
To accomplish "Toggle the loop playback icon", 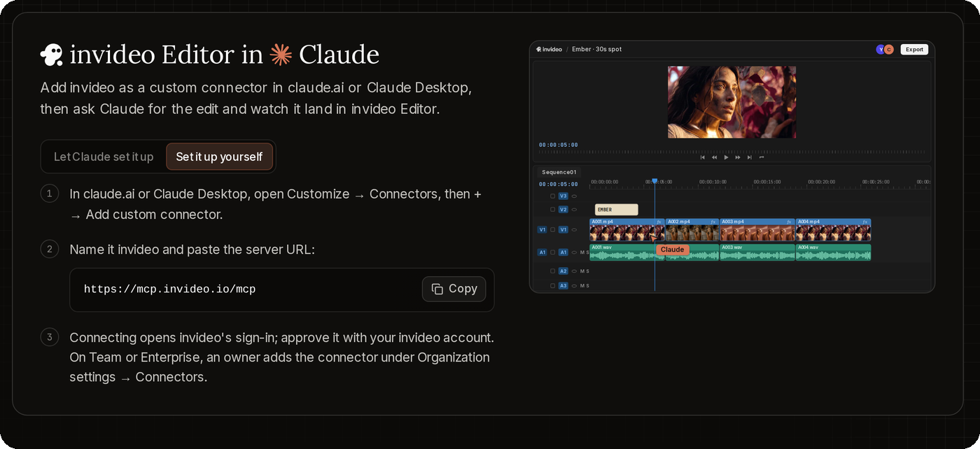I will (x=762, y=157).
